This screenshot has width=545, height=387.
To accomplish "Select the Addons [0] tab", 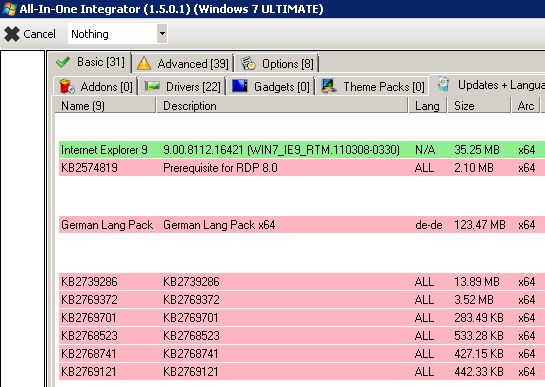I will point(95,87).
